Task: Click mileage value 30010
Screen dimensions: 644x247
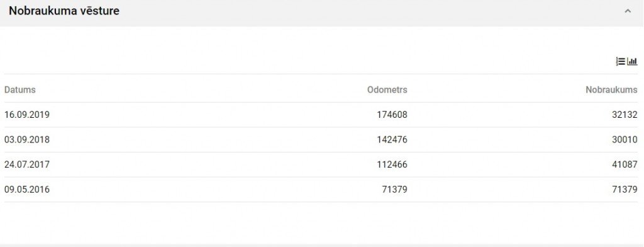Action: pyautogui.click(x=625, y=140)
